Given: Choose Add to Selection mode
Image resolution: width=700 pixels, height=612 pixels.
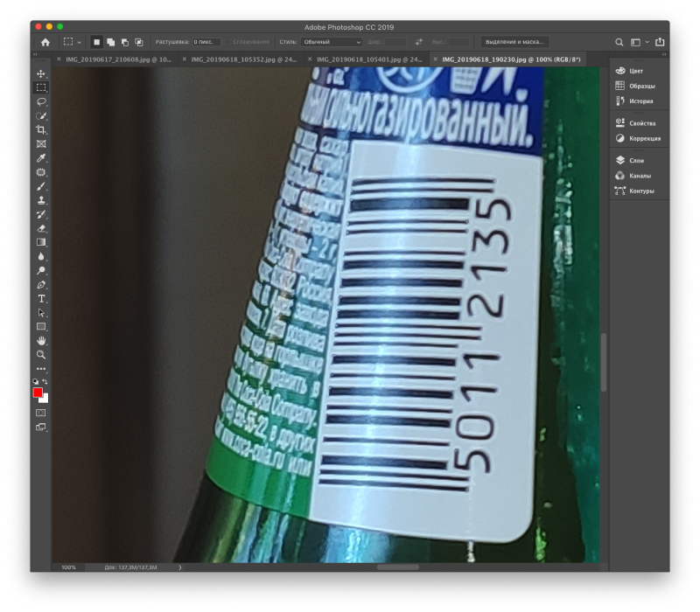Looking at the screenshot, I should (111, 42).
